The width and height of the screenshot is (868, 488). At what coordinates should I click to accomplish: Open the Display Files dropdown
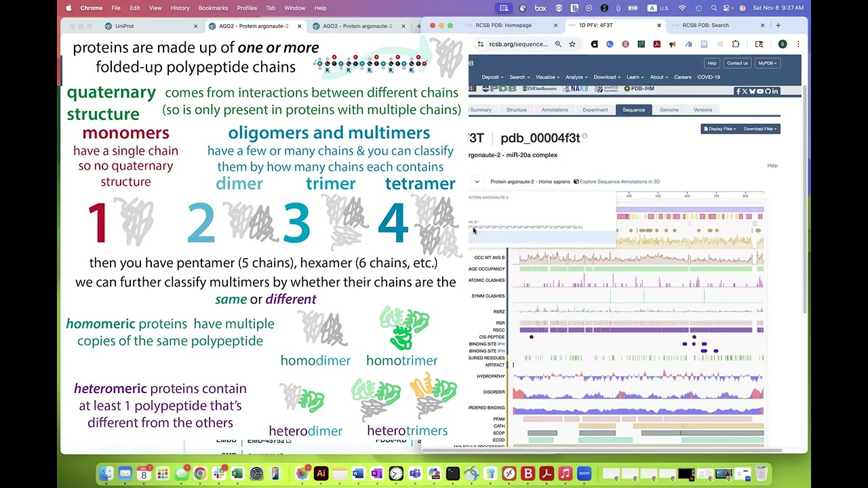719,129
